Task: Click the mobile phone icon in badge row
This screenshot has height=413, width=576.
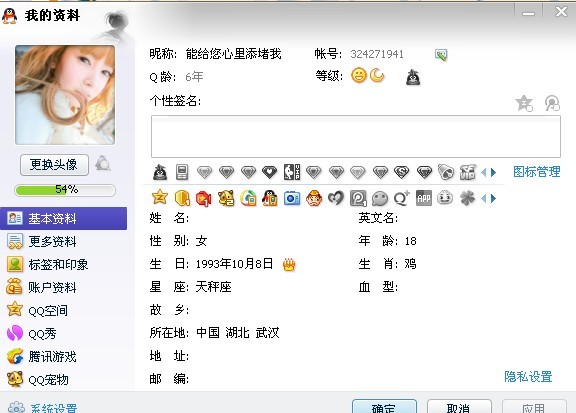Action: [x=182, y=172]
